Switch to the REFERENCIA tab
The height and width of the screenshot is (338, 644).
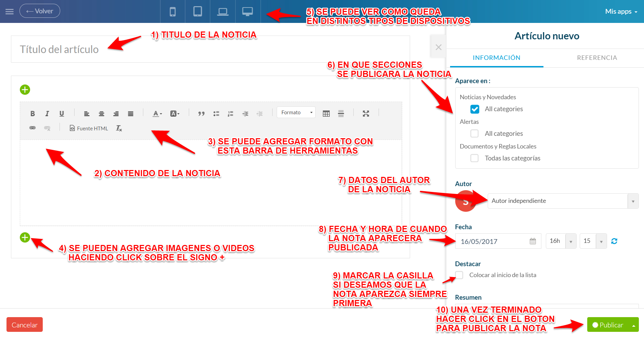pyautogui.click(x=597, y=58)
